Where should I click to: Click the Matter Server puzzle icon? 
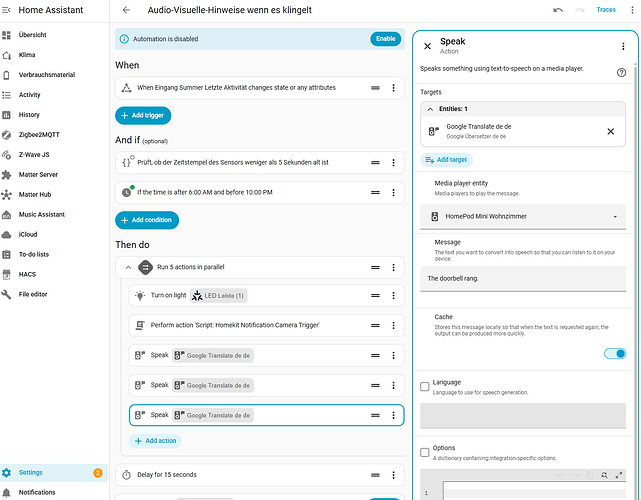pyautogui.click(x=7, y=175)
